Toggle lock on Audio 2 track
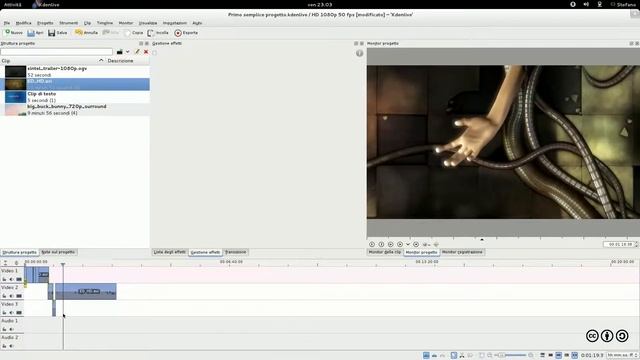The width and height of the screenshot is (640, 360). 4,346
